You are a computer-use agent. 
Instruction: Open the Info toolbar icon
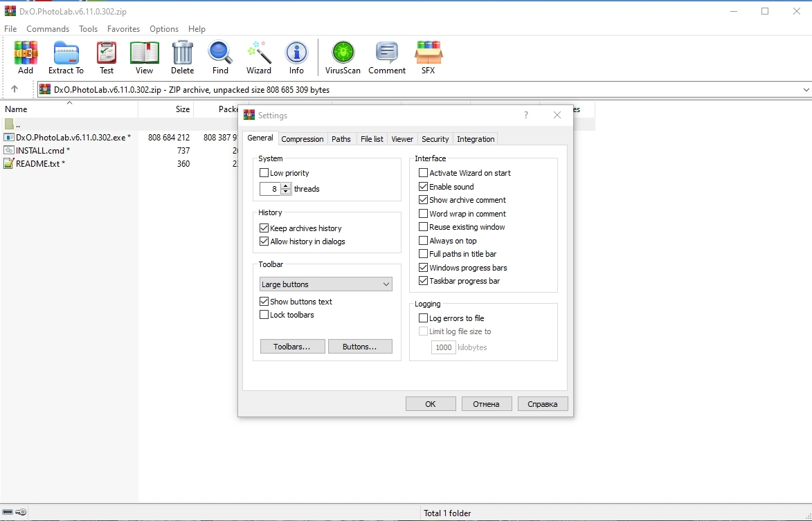click(296, 53)
